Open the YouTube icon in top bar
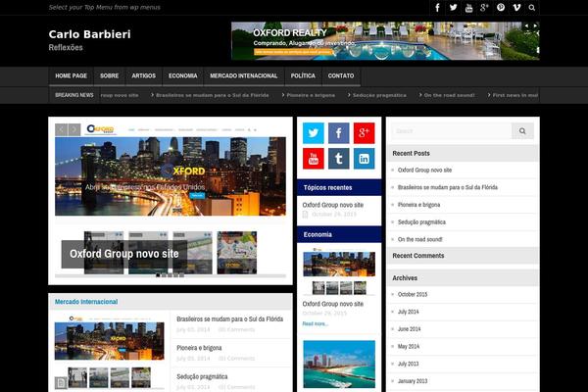The image size is (588, 392). 468,8
